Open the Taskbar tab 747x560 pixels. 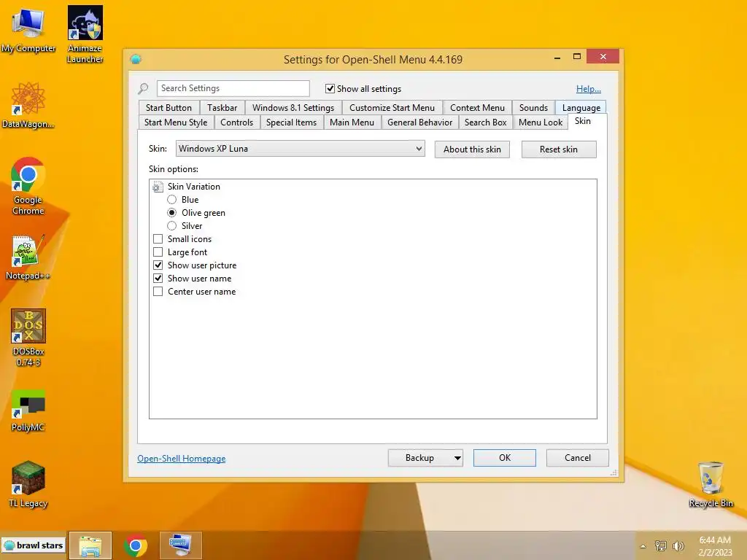click(222, 108)
